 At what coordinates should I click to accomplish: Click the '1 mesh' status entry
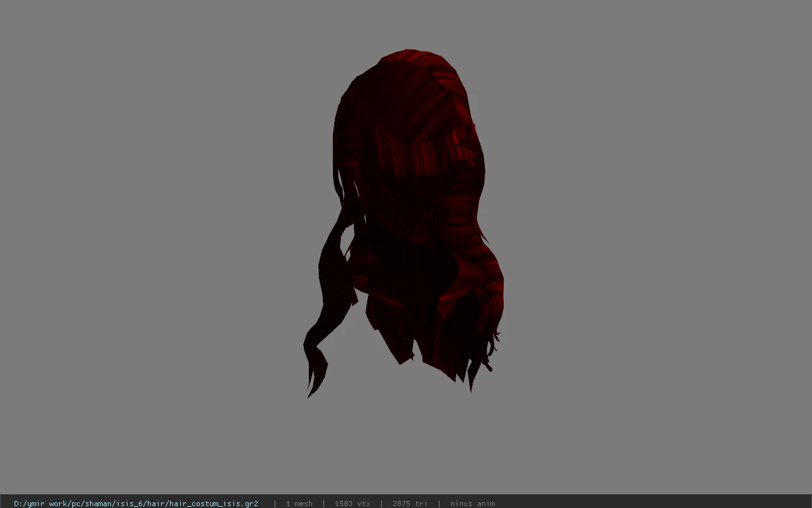(299, 504)
